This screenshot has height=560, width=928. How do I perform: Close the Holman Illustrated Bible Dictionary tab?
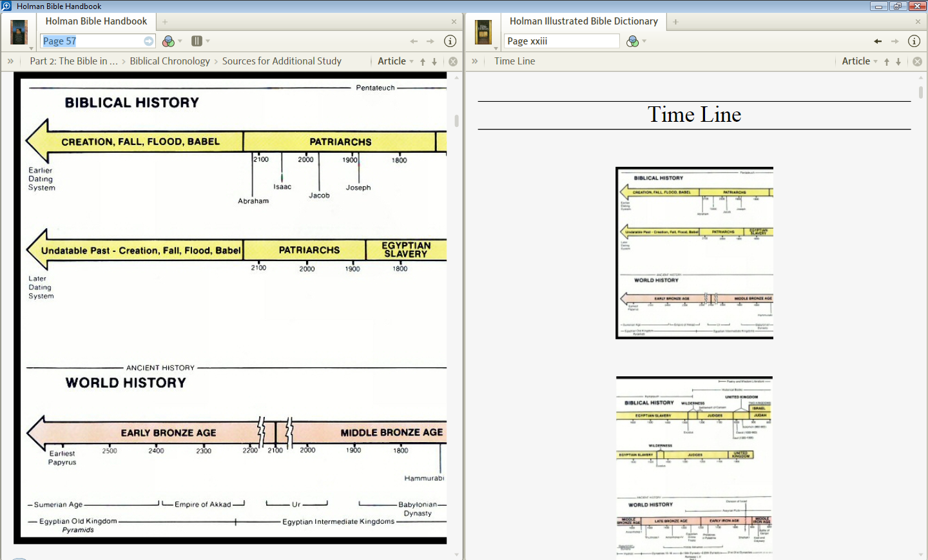click(918, 22)
